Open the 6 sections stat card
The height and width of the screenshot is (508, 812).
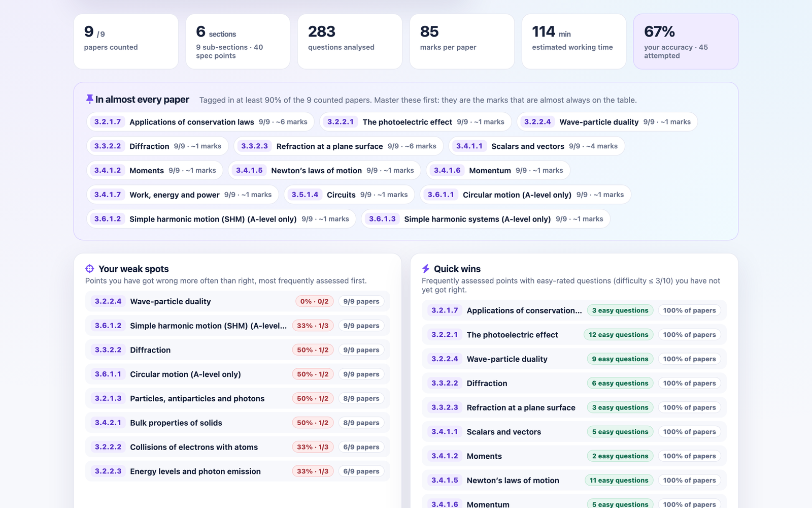pyautogui.click(x=238, y=41)
